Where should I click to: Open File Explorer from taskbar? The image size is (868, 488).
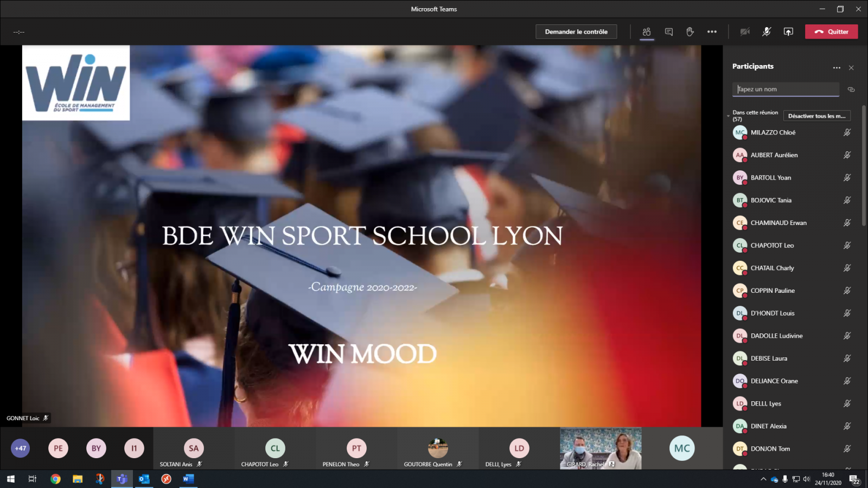click(x=78, y=479)
